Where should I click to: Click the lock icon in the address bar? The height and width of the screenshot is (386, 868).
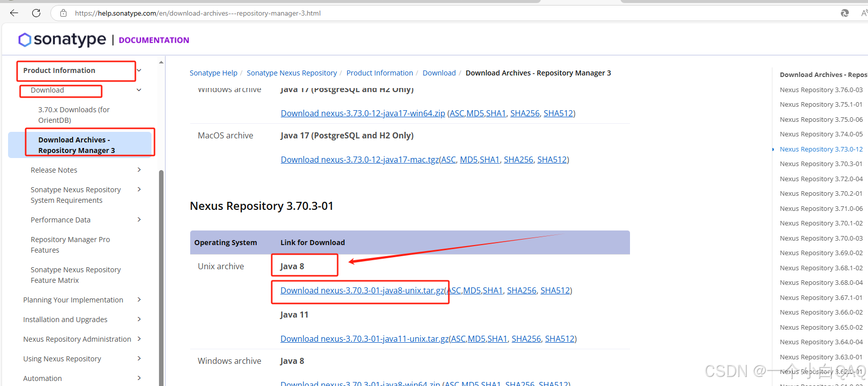pos(63,13)
